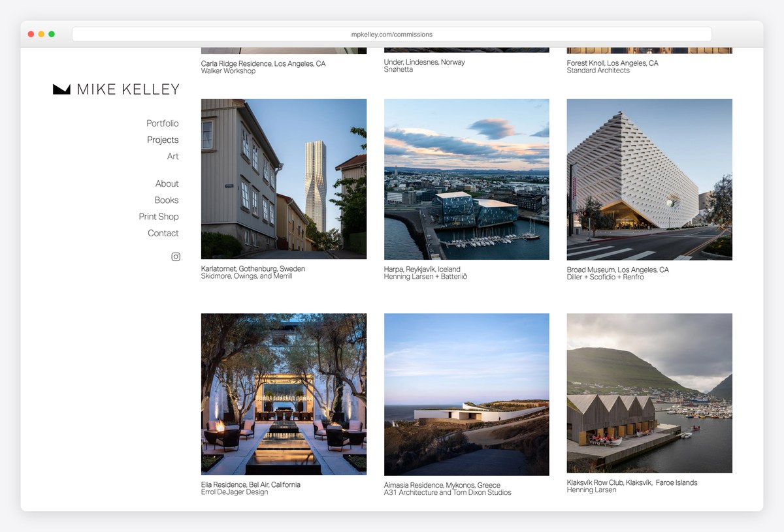Click 'Carla Ridge Residence, Los Angeles, CA' caption
The height and width of the screenshot is (532, 784).
[263, 64]
